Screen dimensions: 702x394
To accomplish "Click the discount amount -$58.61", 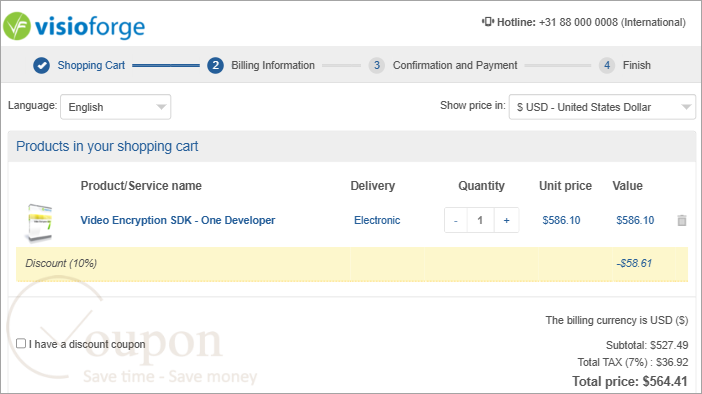I will (634, 263).
